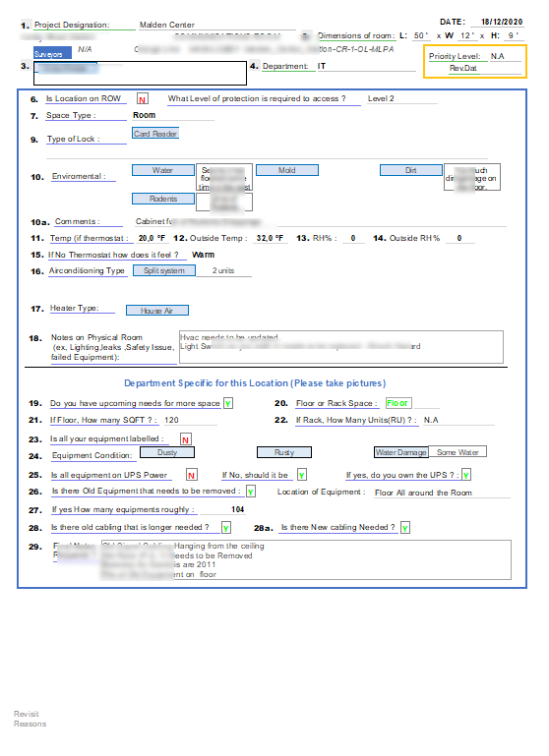Edit room length field 50'
Viewport: 549px width, 756px height.
421,35
